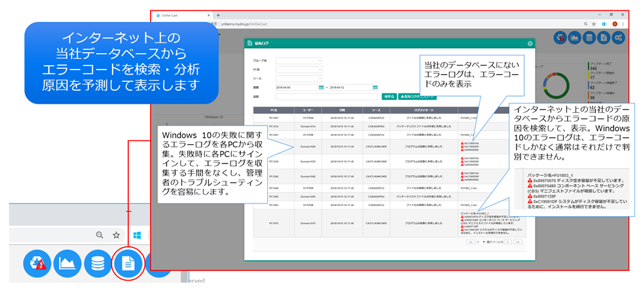
Task: Click the Windows logo extension in main browser toolbar
Action: click(604, 24)
